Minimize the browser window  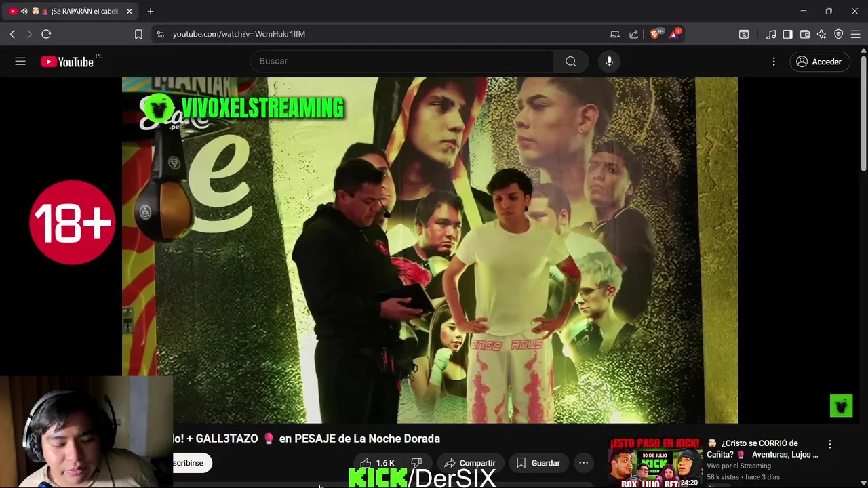point(803,12)
